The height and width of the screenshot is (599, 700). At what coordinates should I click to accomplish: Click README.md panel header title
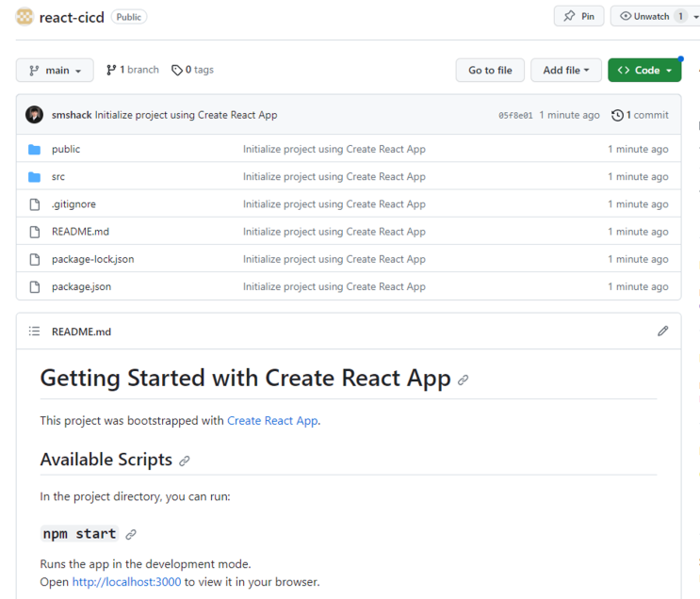pos(81,332)
